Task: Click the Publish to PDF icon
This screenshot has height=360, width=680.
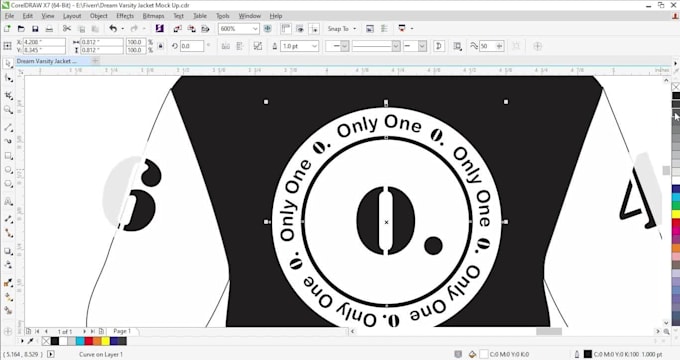Action: coord(206,29)
